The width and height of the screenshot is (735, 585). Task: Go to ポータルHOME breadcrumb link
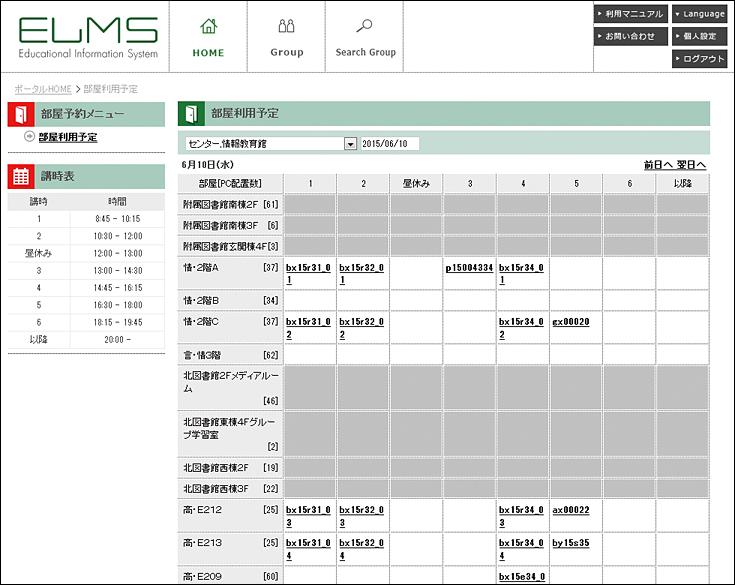click(43, 89)
